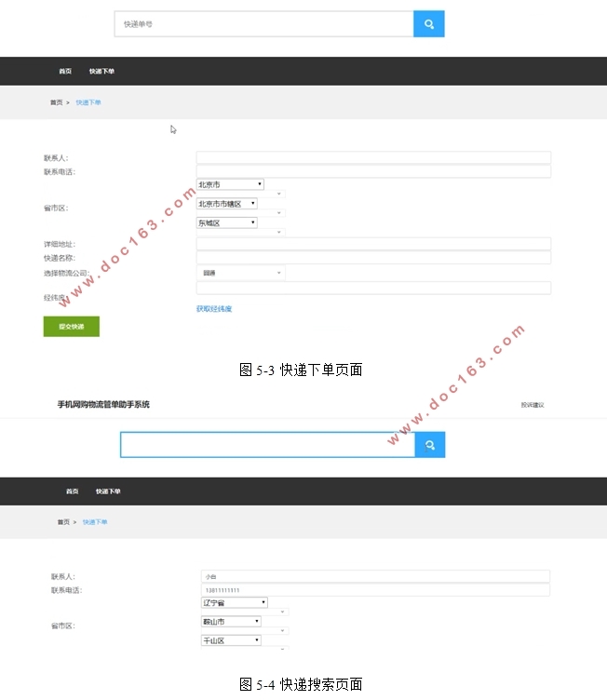Open 首页 in the lower navigation bar
This screenshot has height=700, width=607.
click(x=73, y=491)
